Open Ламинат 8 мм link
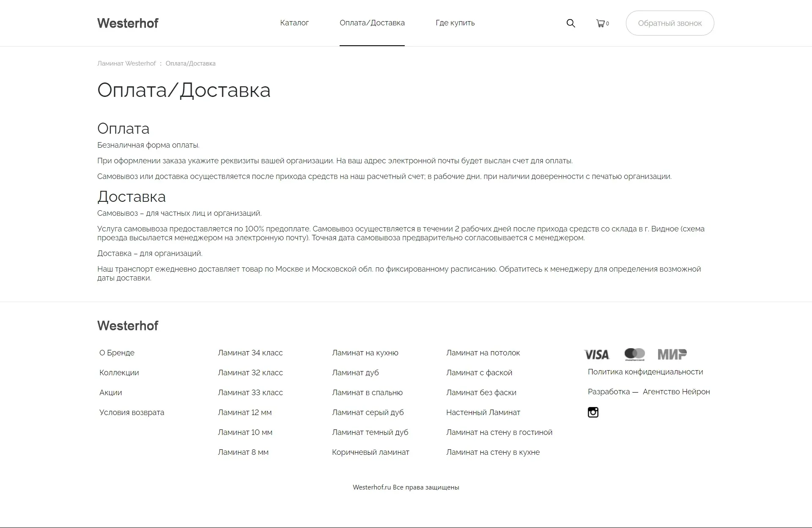The image size is (812, 528). (x=243, y=452)
